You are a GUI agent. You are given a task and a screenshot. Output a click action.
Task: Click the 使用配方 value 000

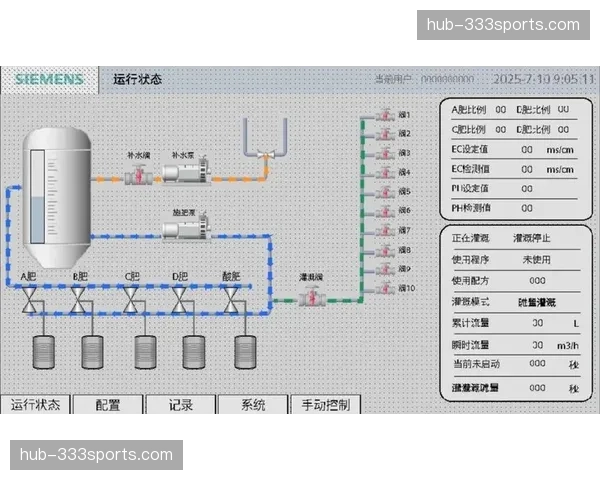pos(537,281)
